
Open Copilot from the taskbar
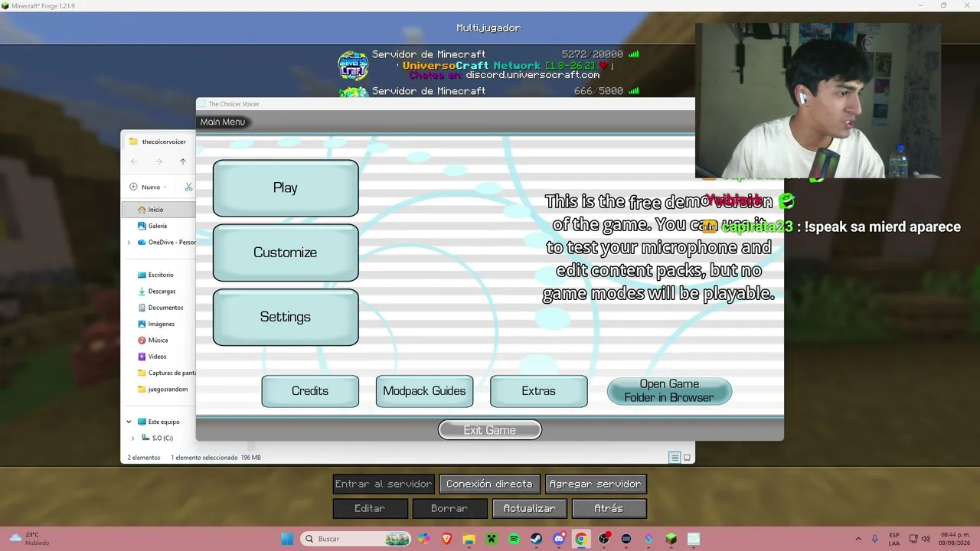(424, 539)
